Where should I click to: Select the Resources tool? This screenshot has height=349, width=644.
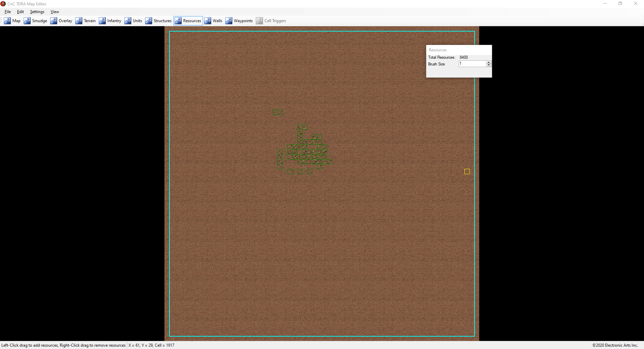188,21
